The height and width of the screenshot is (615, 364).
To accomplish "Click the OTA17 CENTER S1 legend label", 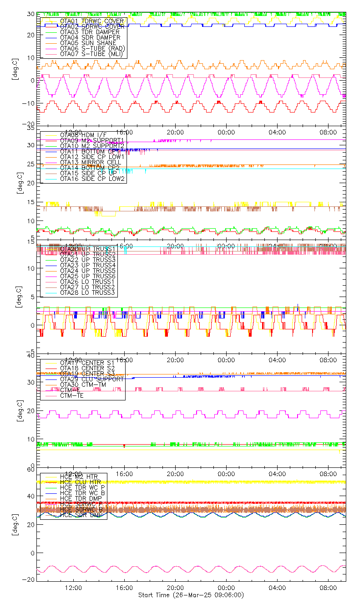I will pyautogui.click(x=88, y=363).
